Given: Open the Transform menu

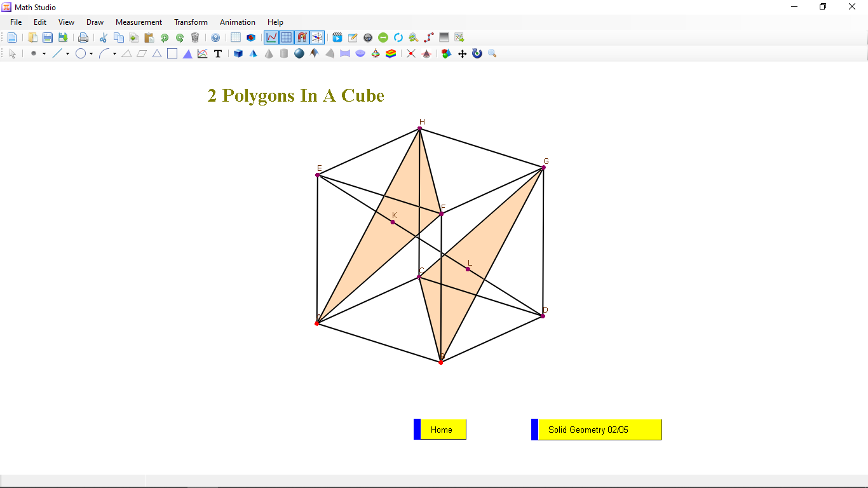Looking at the screenshot, I should [191, 22].
